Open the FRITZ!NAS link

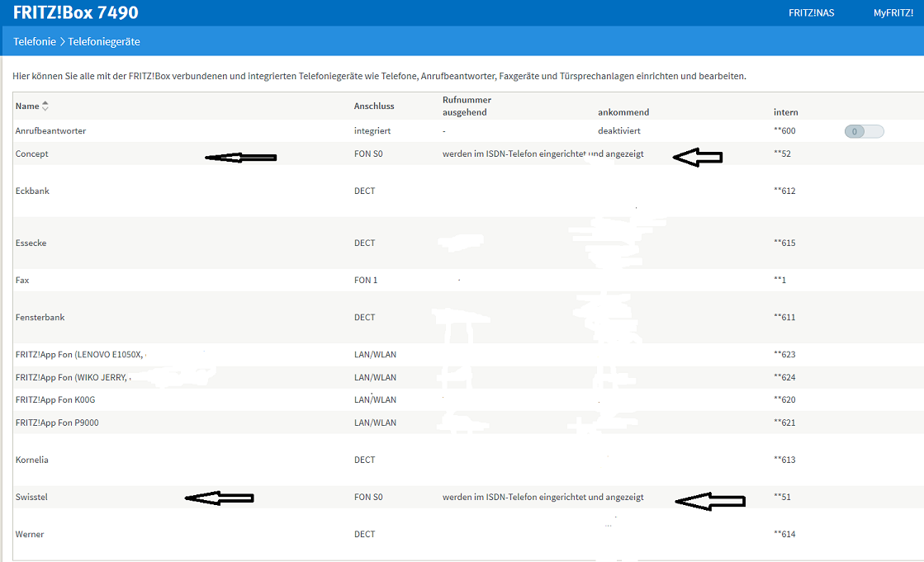click(x=812, y=13)
